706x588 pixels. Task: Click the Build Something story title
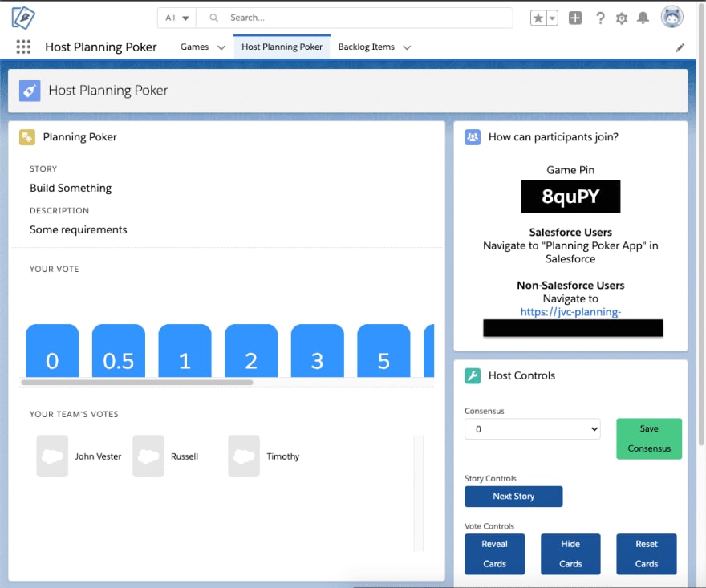71,189
